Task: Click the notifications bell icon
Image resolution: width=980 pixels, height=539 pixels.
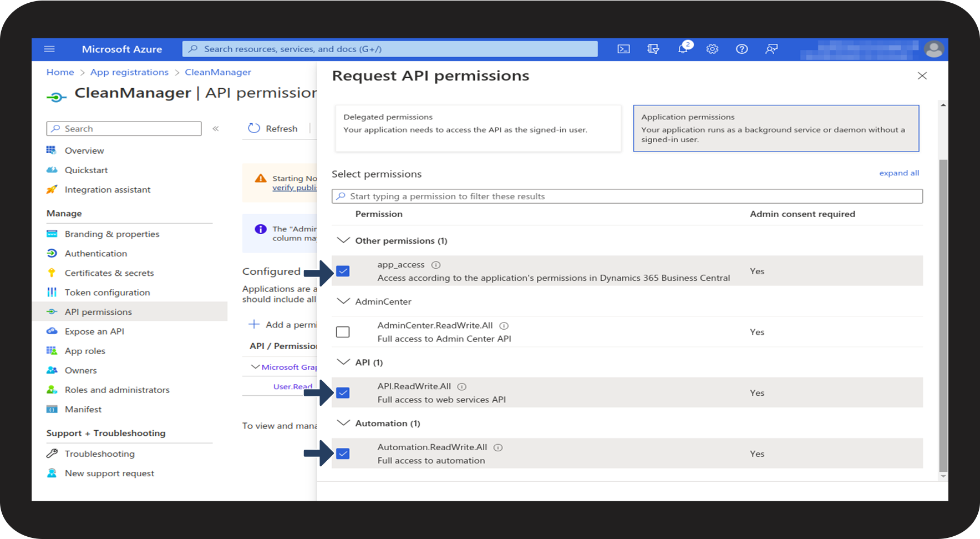Action: 683,49
